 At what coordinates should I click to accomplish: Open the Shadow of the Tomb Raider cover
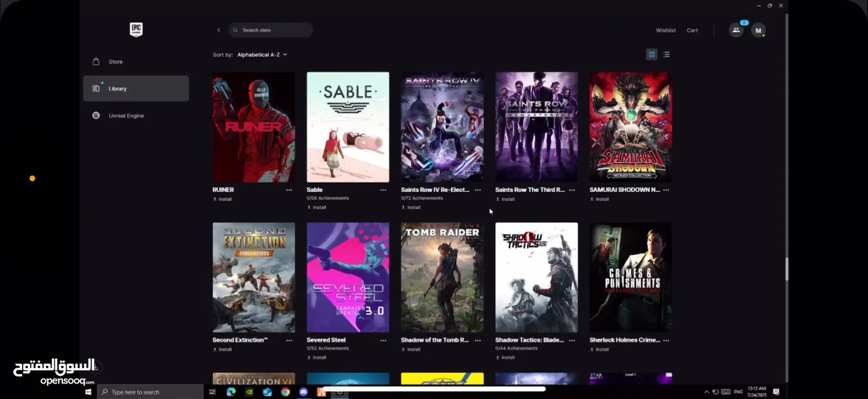[442, 277]
